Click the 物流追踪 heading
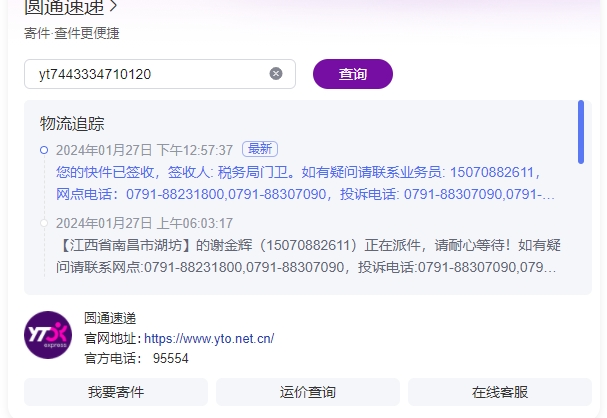 pos(72,124)
